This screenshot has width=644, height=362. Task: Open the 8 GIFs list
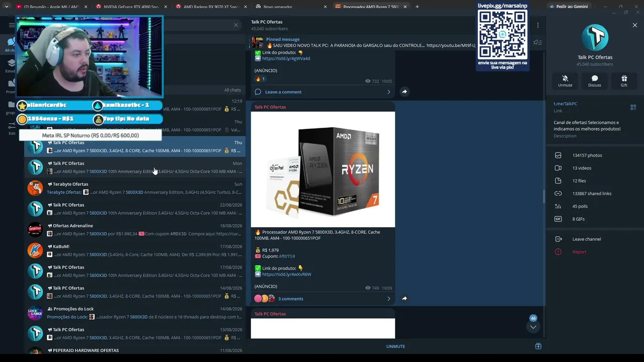click(x=594, y=219)
